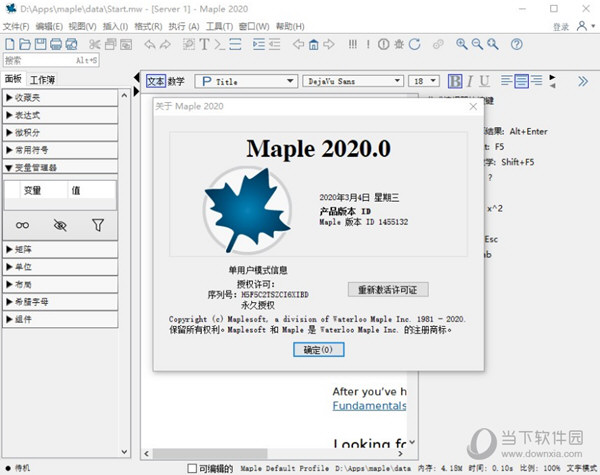
Task: Click the 重新激活许可证 button
Action: pyautogui.click(x=388, y=289)
